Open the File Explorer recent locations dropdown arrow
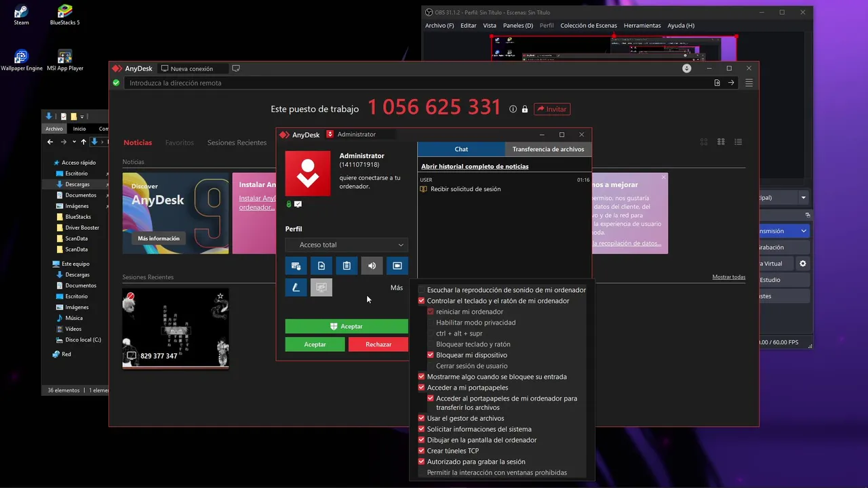 click(73, 142)
